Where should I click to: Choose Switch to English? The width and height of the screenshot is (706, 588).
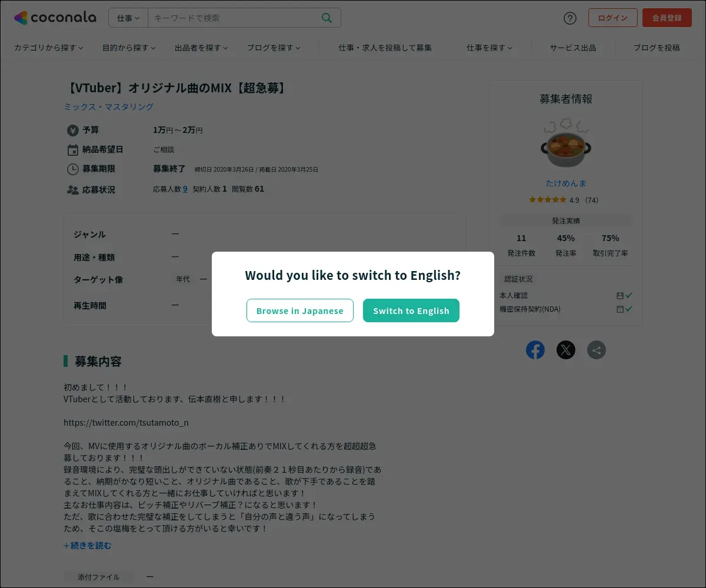pyautogui.click(x=411, y=310)
